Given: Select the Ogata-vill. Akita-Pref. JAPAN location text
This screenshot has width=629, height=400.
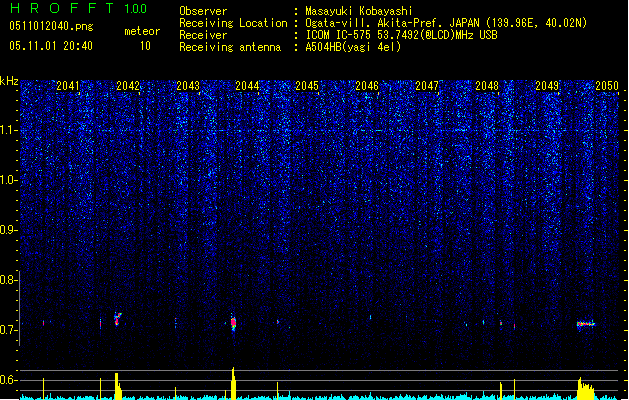Looking at the screenshot, I should (446, 23).
